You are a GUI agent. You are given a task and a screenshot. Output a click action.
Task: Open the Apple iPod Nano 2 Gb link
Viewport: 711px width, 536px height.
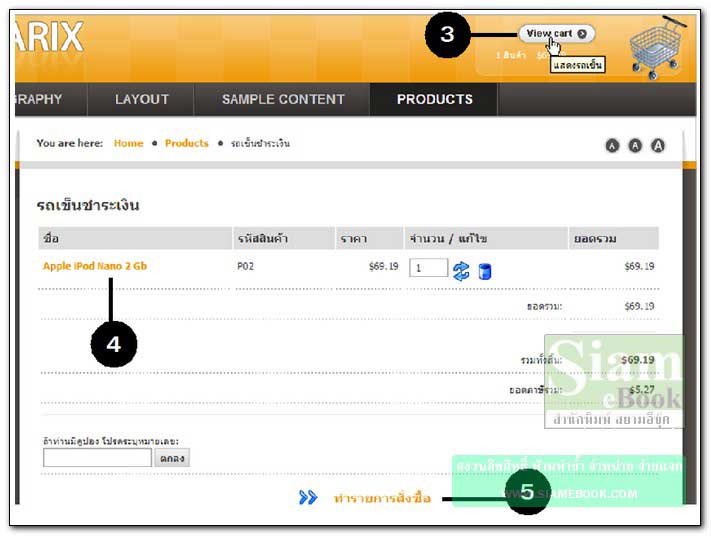pos(95,266)
